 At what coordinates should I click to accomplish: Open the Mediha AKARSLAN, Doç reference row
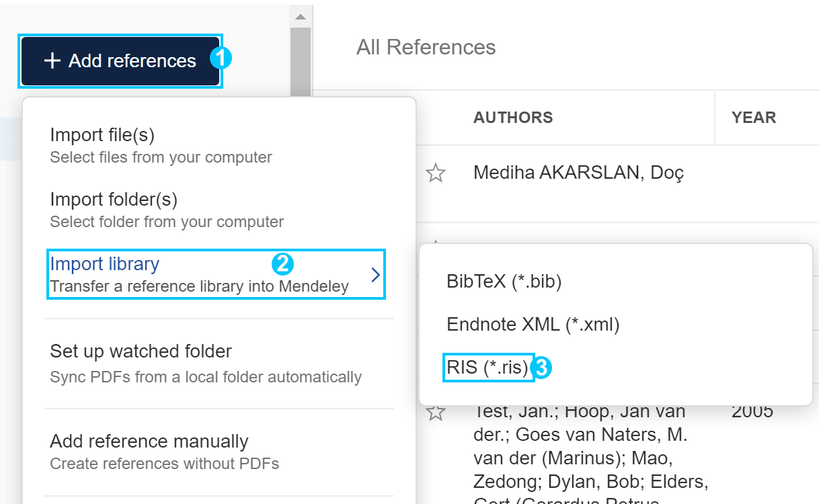(x=578, y=173)
